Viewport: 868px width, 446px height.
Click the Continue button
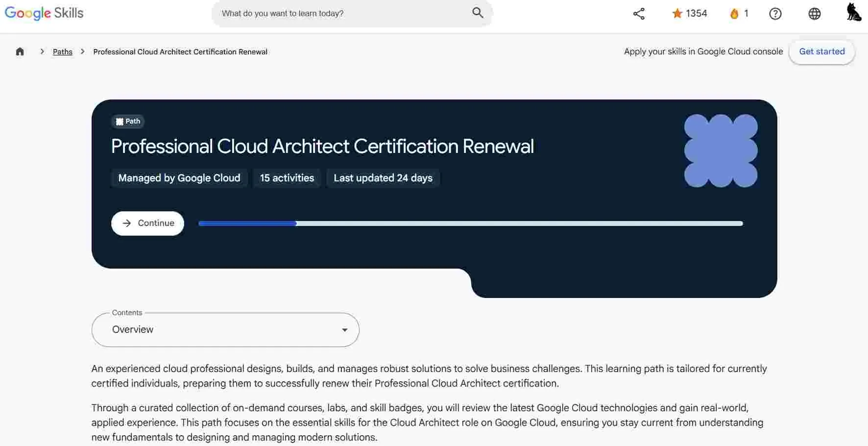click(x=147, y=223)
